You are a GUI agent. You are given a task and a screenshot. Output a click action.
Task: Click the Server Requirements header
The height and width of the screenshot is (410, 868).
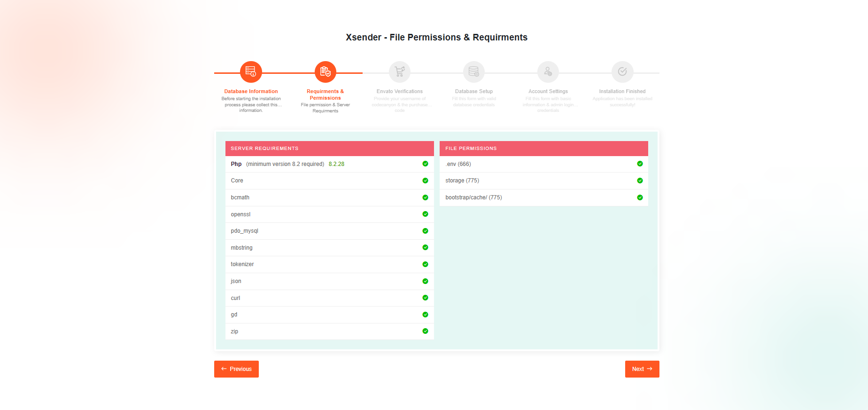tap(264, 149)
